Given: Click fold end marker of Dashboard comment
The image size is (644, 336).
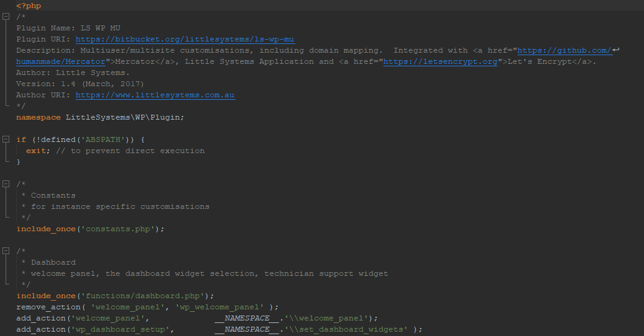Looking at the screenshot, I should tap(6, 285).
